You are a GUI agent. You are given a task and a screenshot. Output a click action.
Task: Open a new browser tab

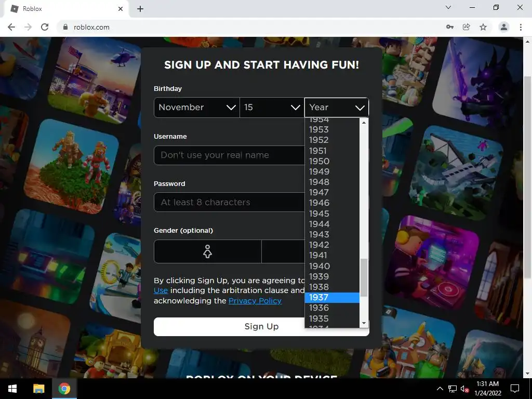click(140, 9)
